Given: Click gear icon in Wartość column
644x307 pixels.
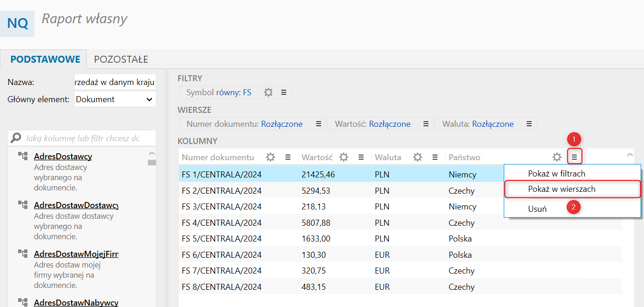Looking at the screenshot, I should [x=344, y=157].
